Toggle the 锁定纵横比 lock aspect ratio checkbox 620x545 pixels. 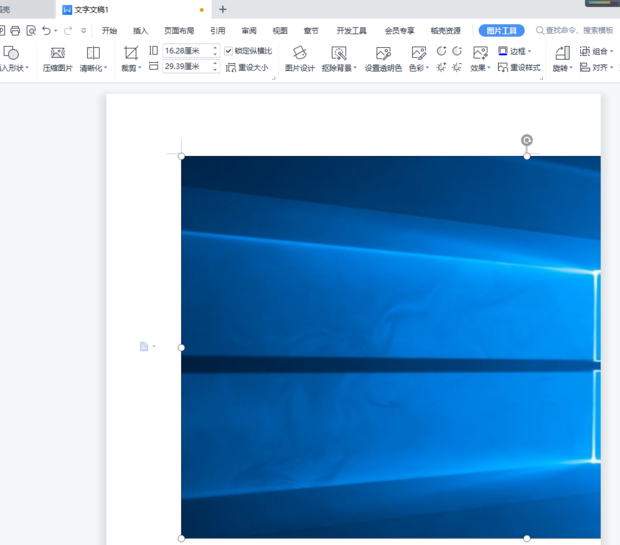click(228, 51)
